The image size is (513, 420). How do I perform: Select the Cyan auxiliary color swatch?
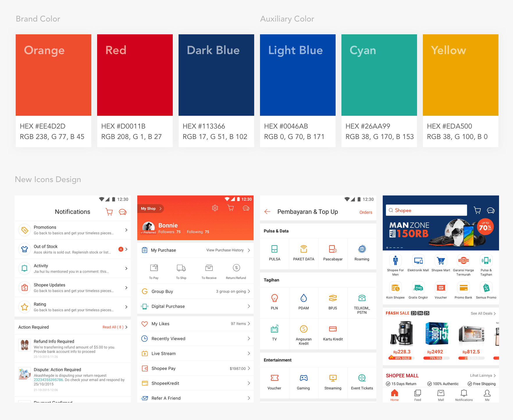coord(379,74)
